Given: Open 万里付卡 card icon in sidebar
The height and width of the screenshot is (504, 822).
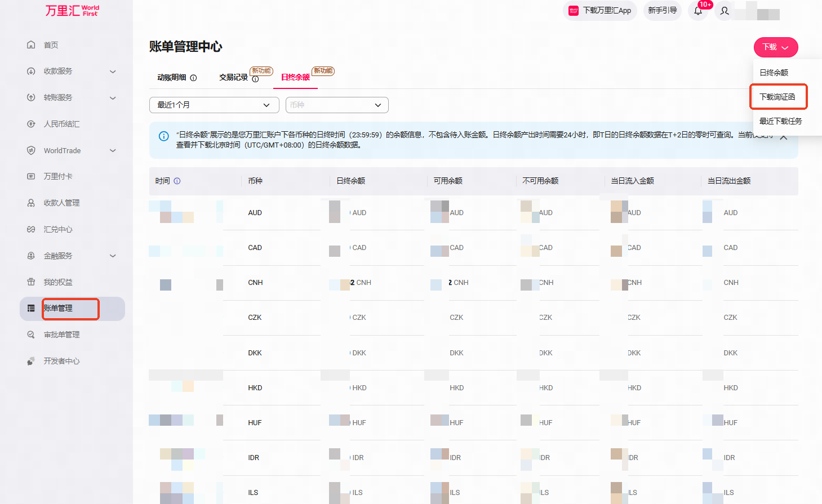Looking at the screenshot, I should 31,176.
